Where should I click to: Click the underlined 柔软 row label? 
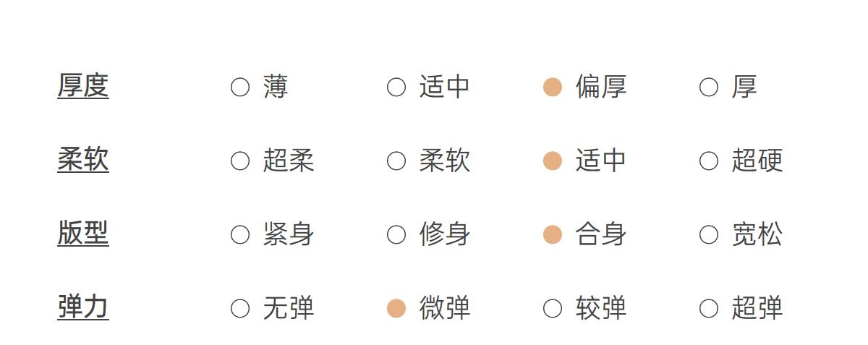[83, 160]
